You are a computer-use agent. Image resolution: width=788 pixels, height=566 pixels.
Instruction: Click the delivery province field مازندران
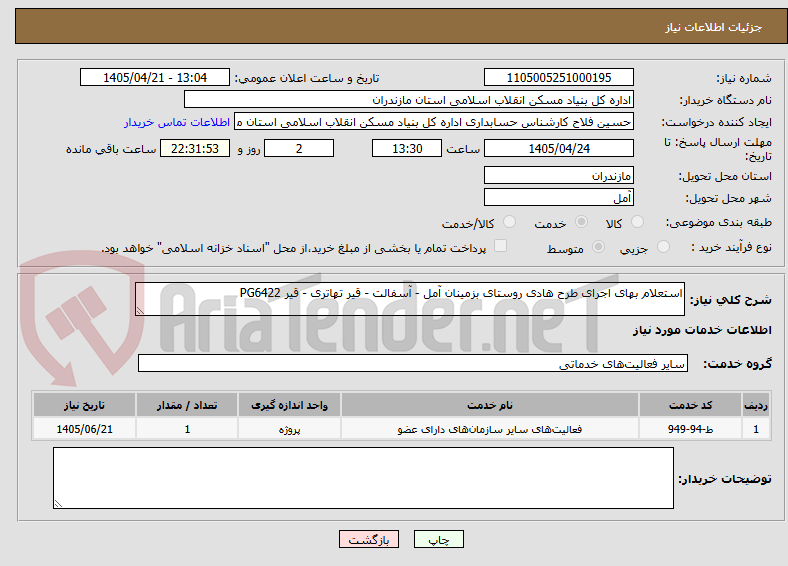pyautogui.click(x=558, y=175)
